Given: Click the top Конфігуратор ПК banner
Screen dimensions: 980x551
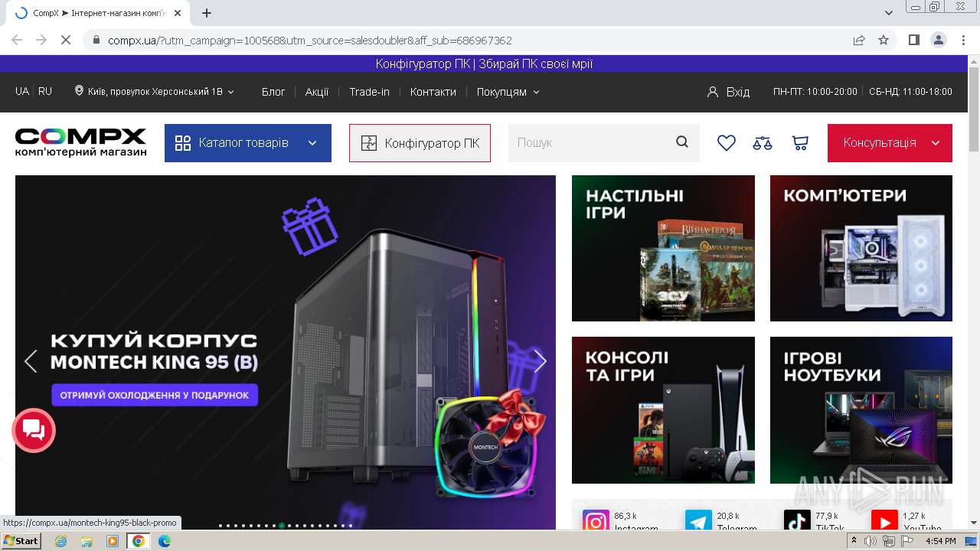Looking at the screenshot, I should [484, 64].
